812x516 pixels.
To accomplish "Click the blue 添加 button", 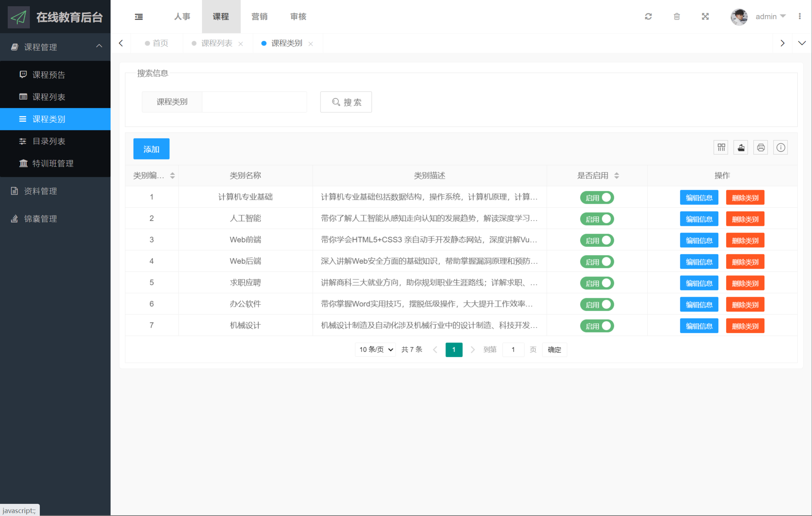I will pos(151,149).
